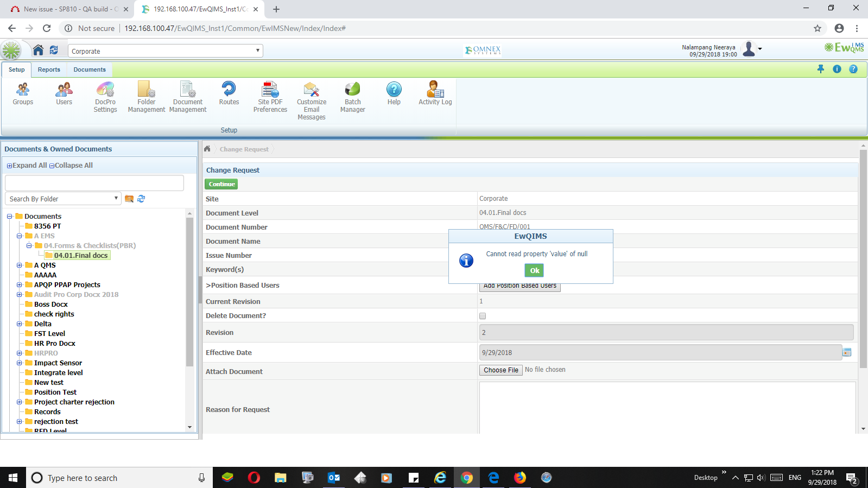The height and width of the screenshot is (488, 868).
Task: Expand the Impact Sensor folder
Action: click(x=19, y=363)
